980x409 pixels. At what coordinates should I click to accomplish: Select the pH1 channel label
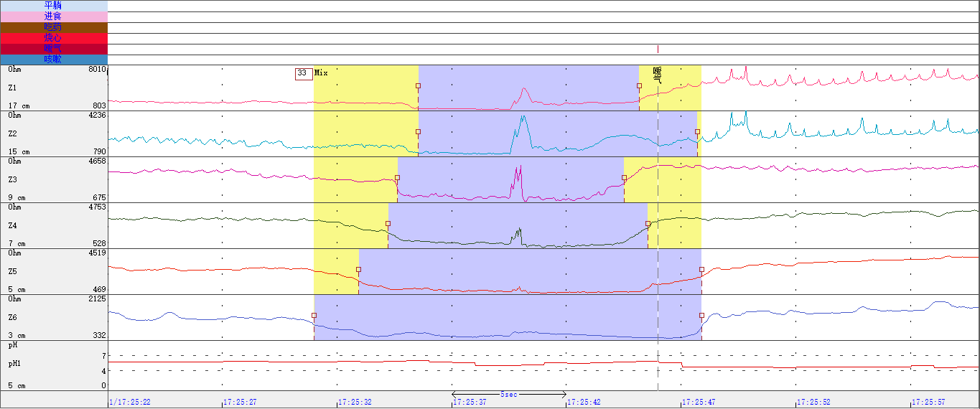coord(14,364)
